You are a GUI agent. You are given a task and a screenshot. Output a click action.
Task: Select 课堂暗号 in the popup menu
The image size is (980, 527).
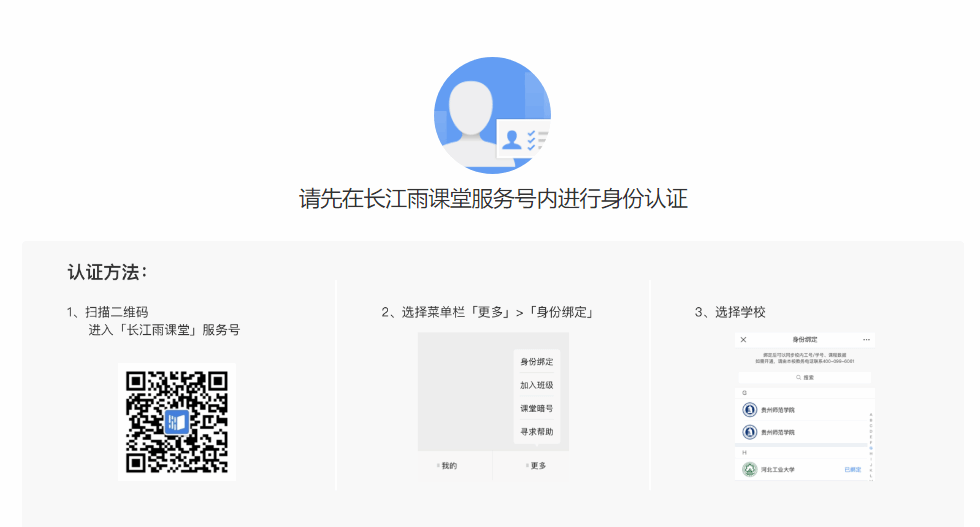[536, 408]
